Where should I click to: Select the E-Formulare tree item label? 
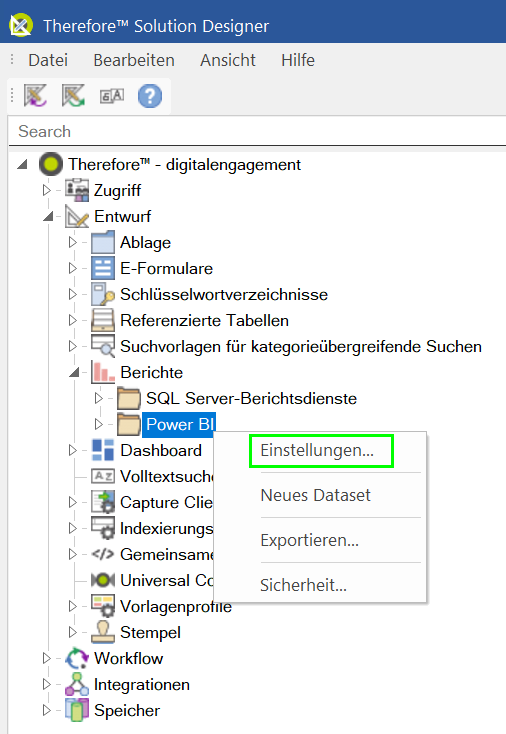point(167,268)
